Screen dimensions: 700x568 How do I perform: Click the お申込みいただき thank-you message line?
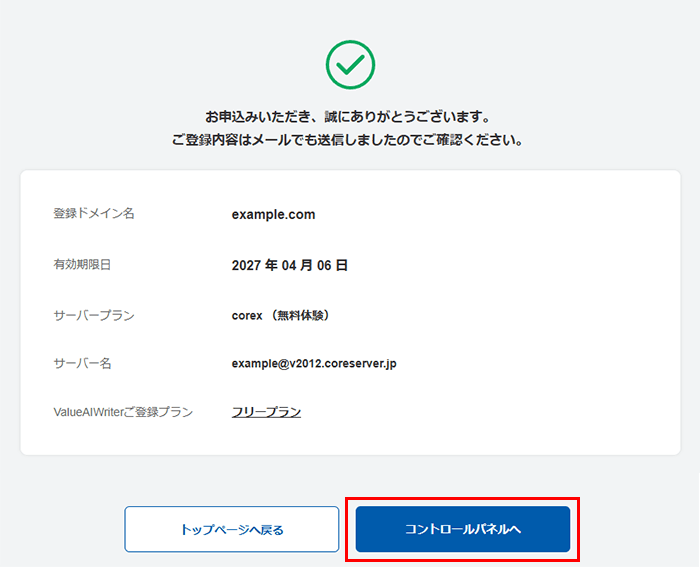click(x=350, y=115)
